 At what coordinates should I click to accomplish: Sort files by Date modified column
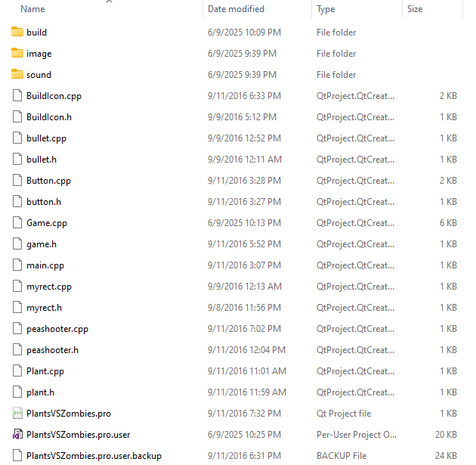pos(236,9)
